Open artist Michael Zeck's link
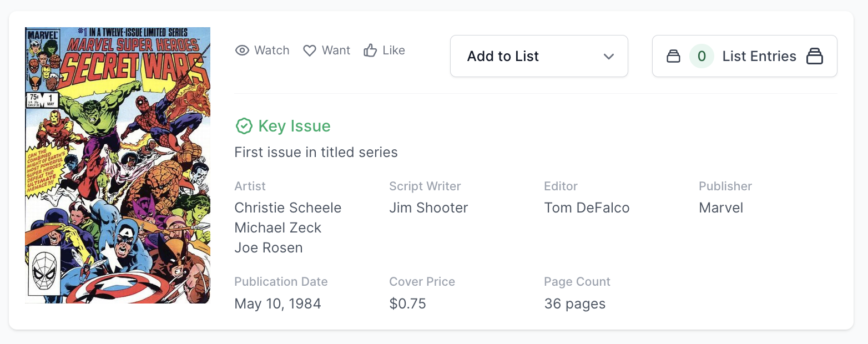The width and height of the screenshot is (868, 344). [x=278, y=227]
